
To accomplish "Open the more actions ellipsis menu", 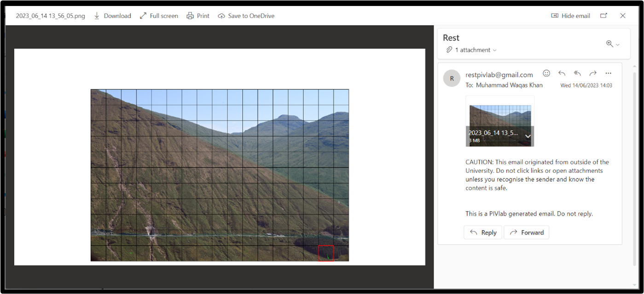I will point(608,73).
